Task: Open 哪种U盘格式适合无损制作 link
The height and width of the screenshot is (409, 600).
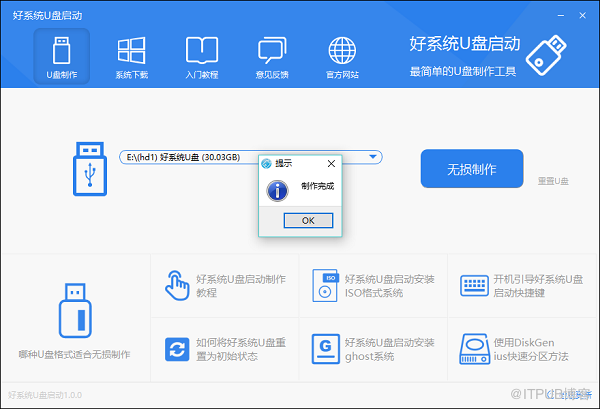Action: point(75,354)
